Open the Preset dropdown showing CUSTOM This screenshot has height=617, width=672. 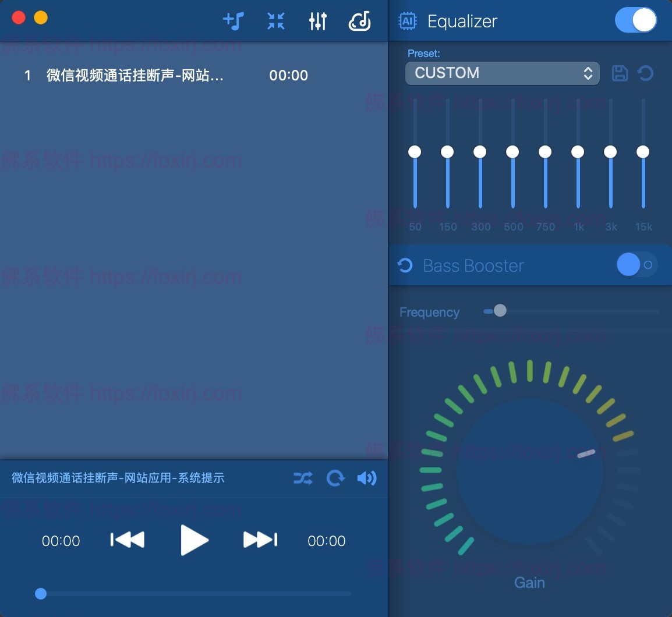[x=502, y=73]
